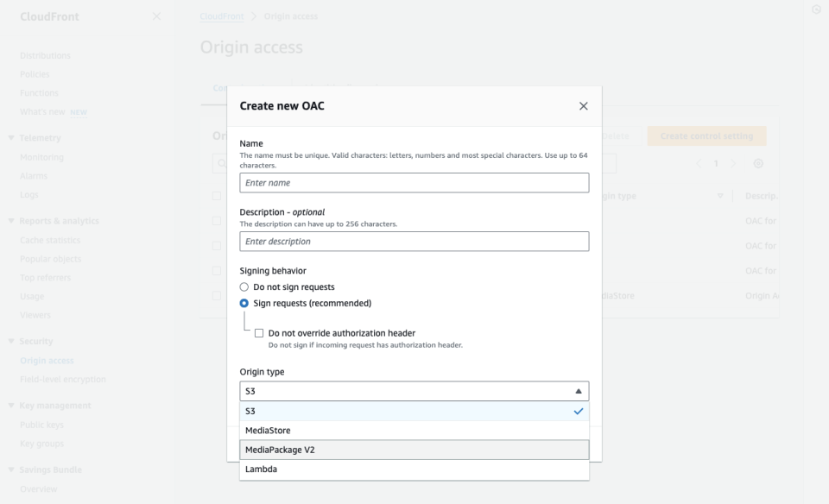Collapse the Telemetry sidebar section

pyautogui.click(x=10, y=137)
